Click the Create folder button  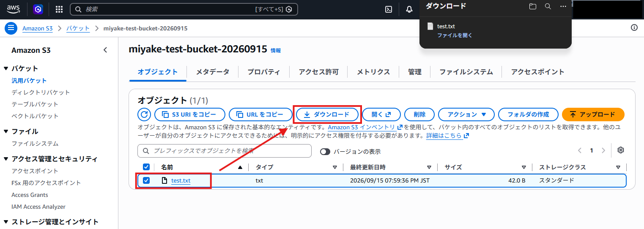[x=528, y=114]
